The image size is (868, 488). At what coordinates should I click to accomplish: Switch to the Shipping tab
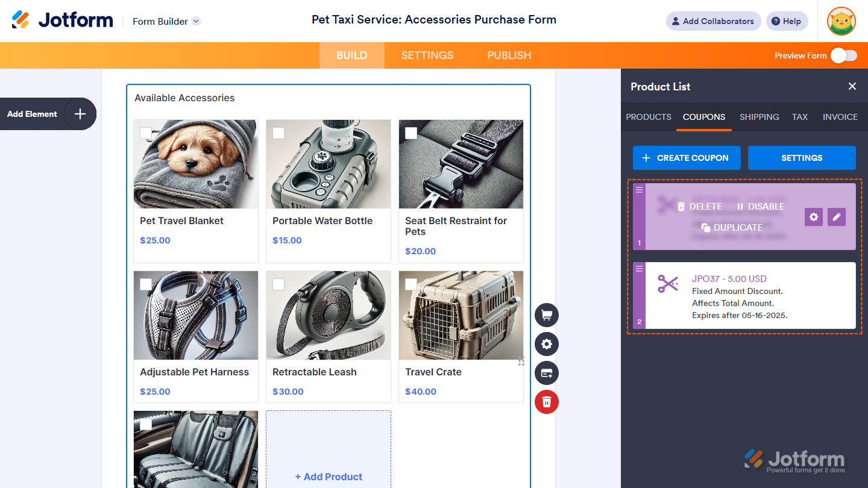tap(759, 117)
